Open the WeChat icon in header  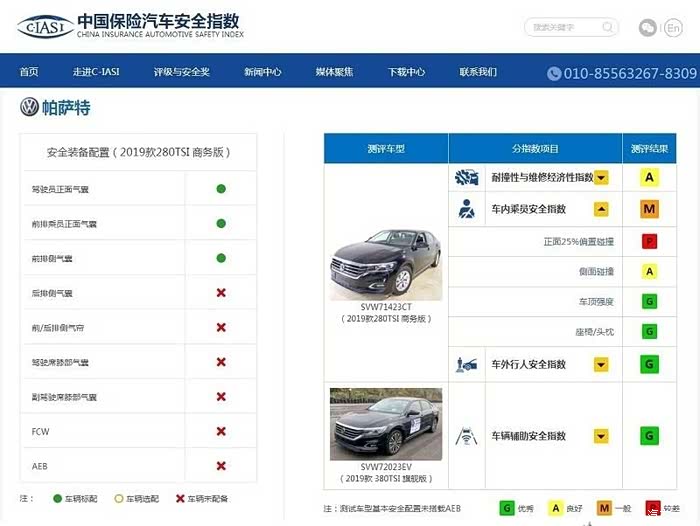coord(648,28)
